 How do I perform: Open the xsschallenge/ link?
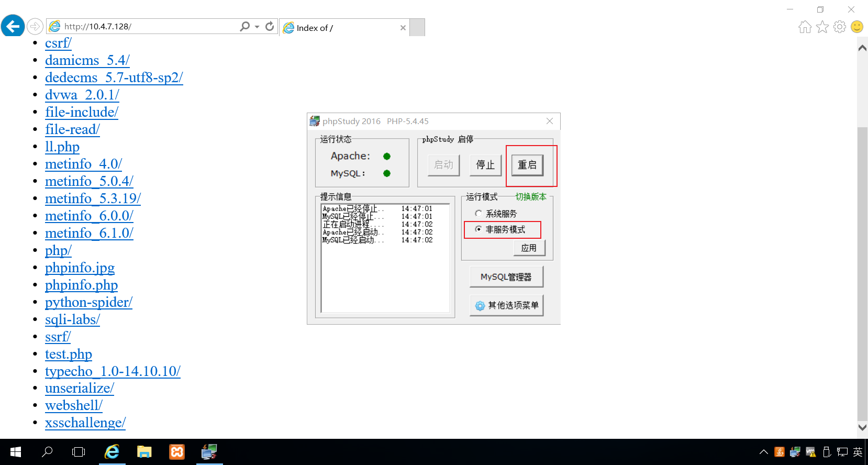tap(85, 423)
